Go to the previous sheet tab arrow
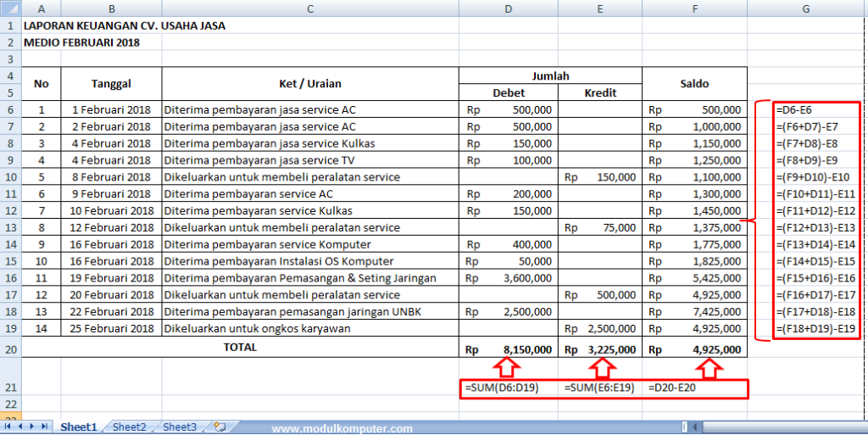The height and width of the screenshot is (435, 868). 20,427
